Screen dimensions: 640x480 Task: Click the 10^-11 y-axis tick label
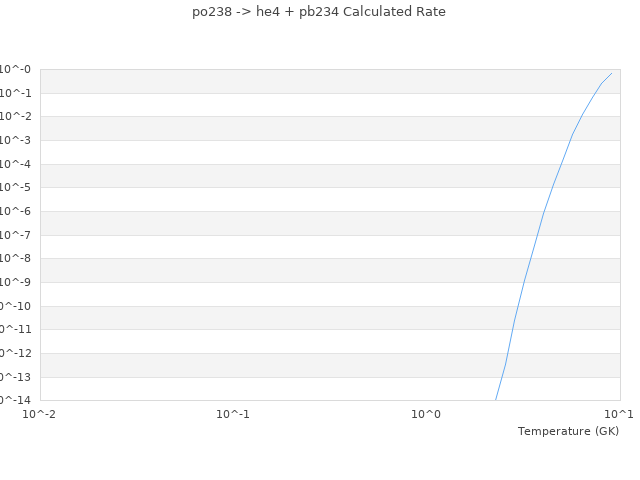pos(15,330)
